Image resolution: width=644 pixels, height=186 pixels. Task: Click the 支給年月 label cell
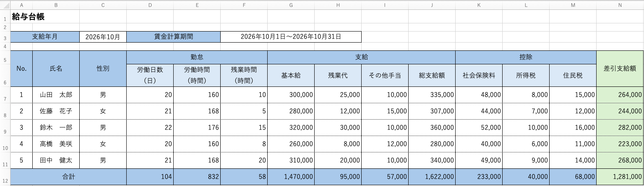(45, 37)
